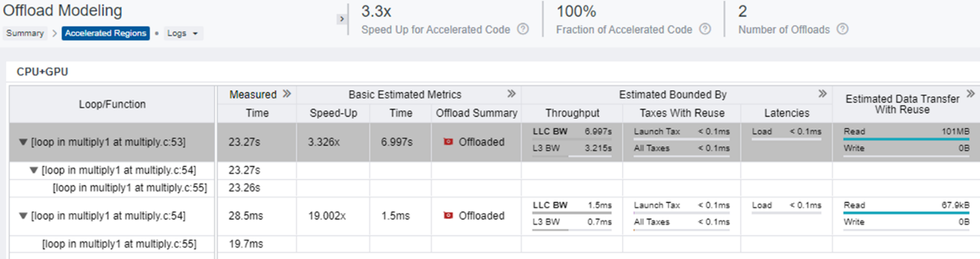Switch to the Accelerated Regions tab
This screenshot has width=980, height=259.
click(106, 33)
